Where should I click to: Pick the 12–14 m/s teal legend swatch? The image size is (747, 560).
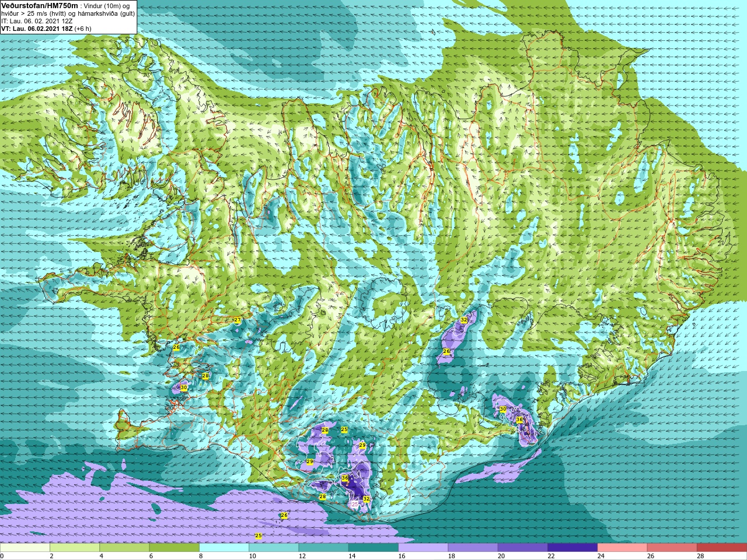[x=323, y=548]
